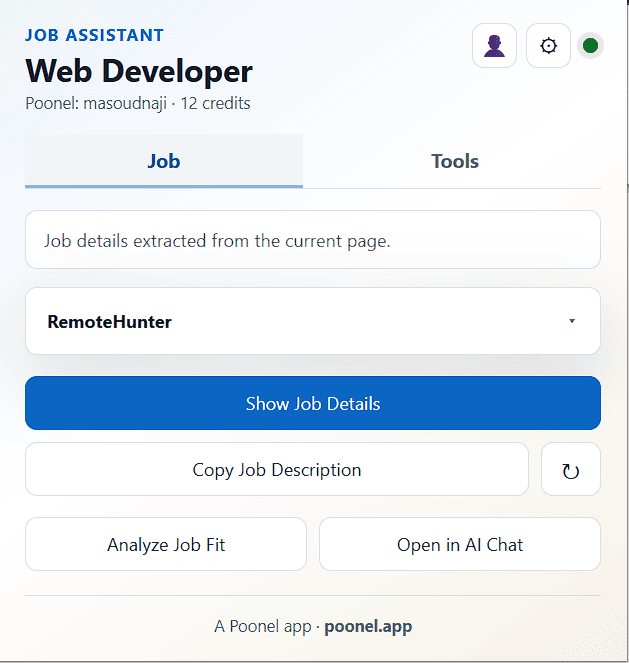Click the 'Poonel: masoudnaji · 12 credits' text
This screenshot has width=629, height=663.
point(138,104)
